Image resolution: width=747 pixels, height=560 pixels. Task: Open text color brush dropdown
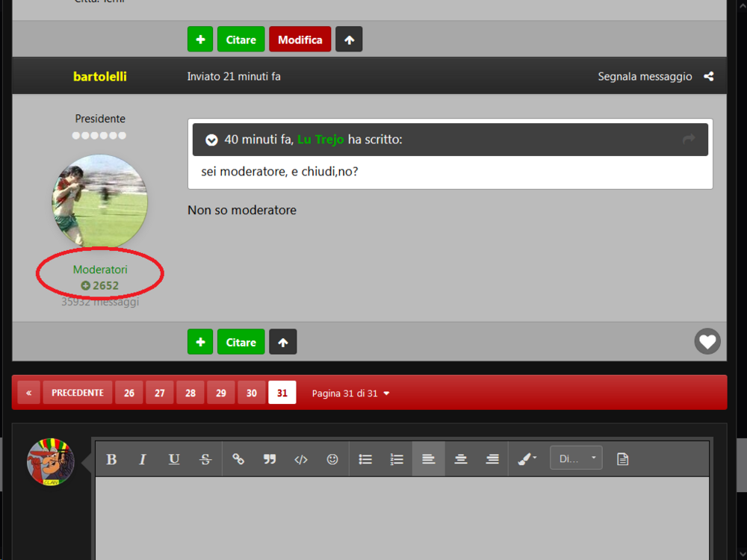pos(527,459)
